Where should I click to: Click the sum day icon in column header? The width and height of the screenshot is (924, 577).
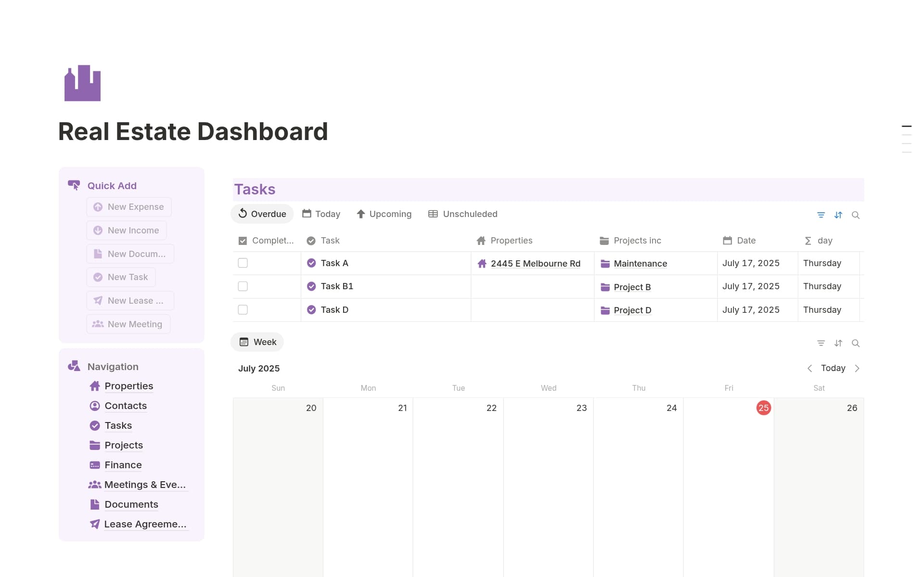(x=808, y=241)
